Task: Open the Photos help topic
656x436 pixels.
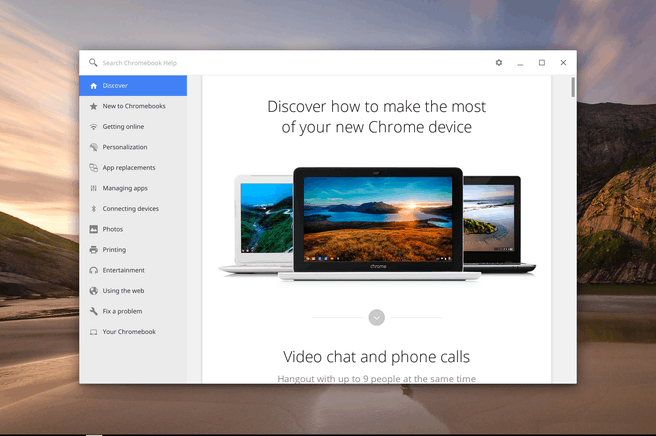Action: tap(133, 229)
